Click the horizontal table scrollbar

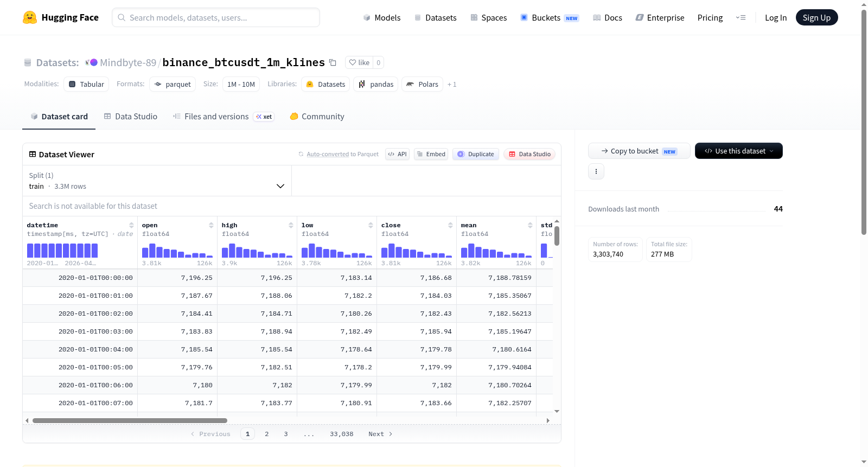click(130, 420)
